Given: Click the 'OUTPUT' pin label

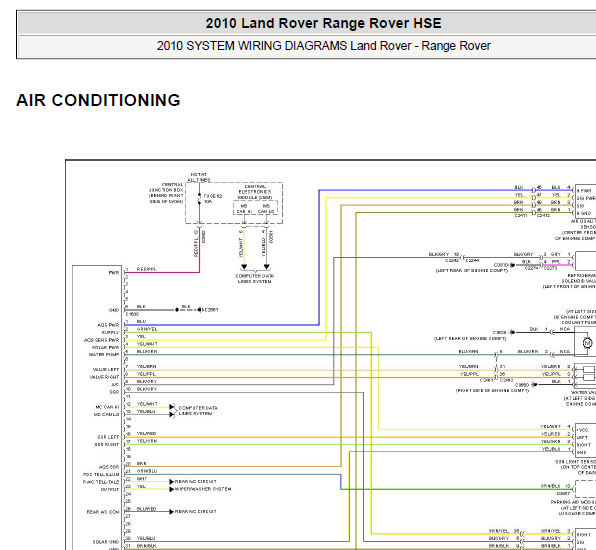Looking at the screenshot, I should (110, 489).
